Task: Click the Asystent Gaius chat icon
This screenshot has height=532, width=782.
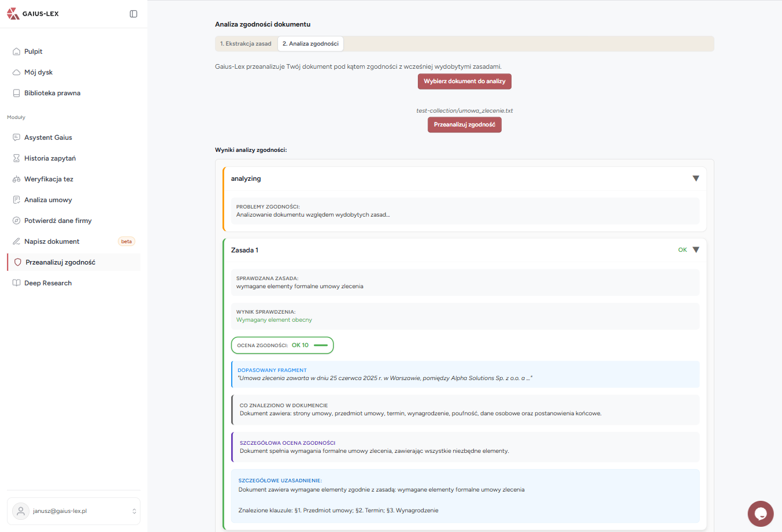Action: coord(16,137)
